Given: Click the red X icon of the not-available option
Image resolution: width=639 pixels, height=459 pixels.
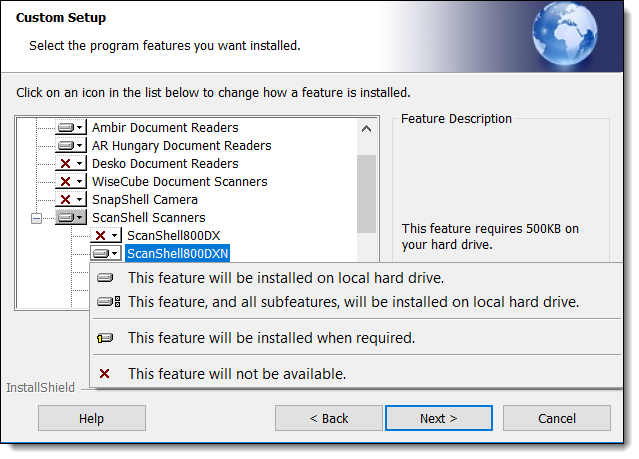Looking at the screenshot, I should [x=104, y=373].
